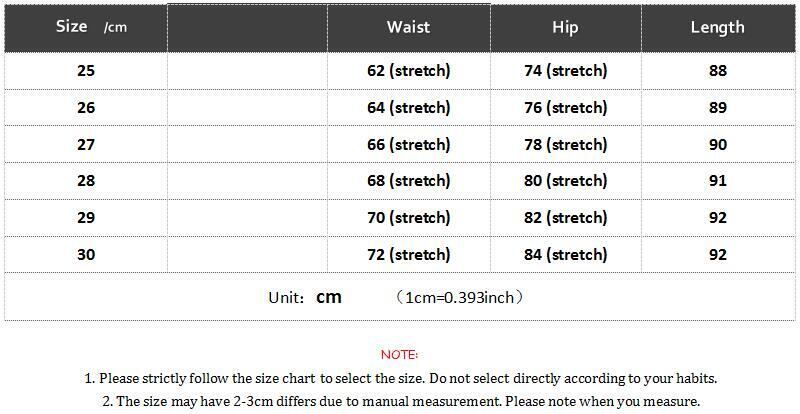The image size is (800, 414).
Task: Select the size 26 row label
Action: (x=86, y=108)
